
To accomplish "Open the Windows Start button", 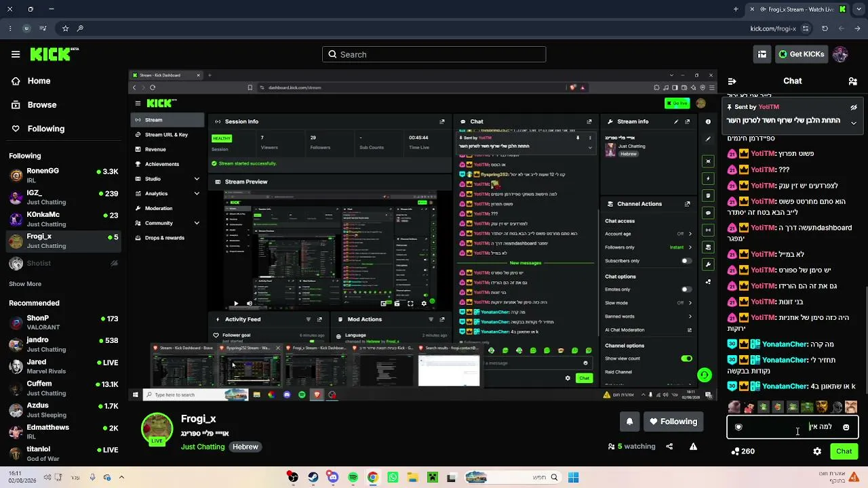I will pos(573,478).
